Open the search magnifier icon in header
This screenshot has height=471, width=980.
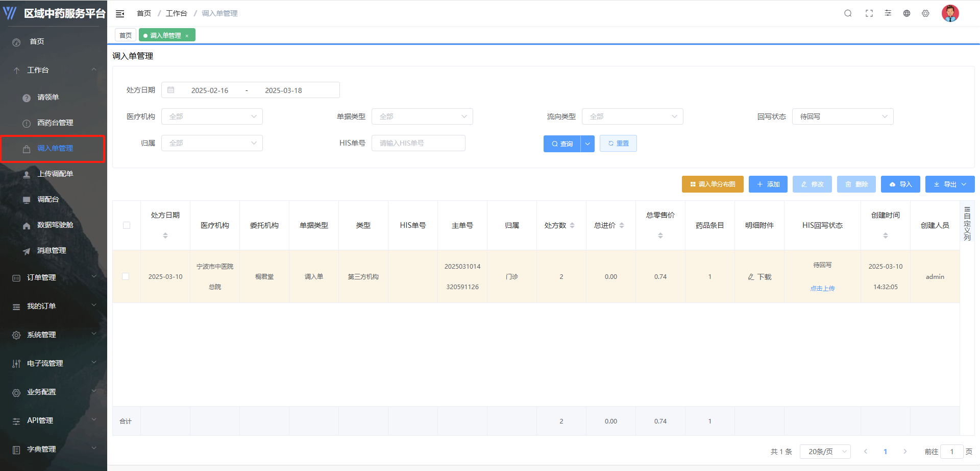[848, 13]
